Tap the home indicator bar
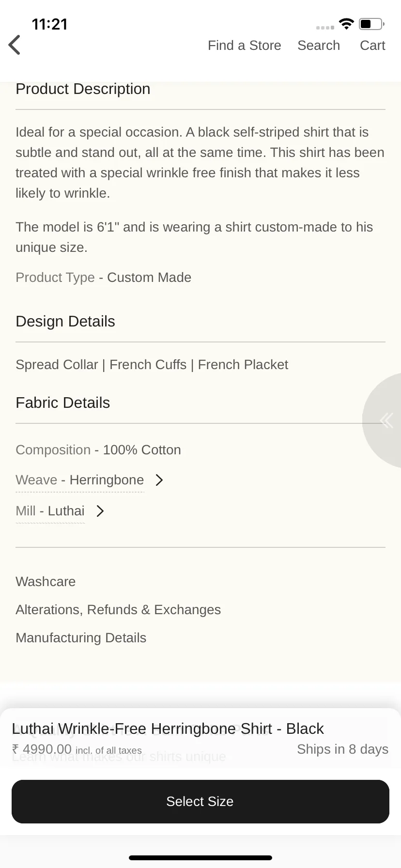 200,858
